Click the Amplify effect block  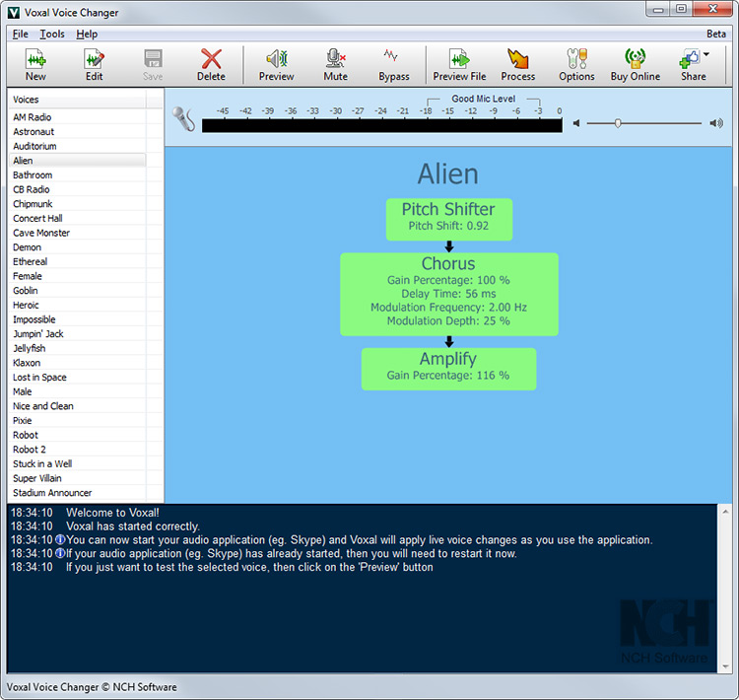coord(448,369)
